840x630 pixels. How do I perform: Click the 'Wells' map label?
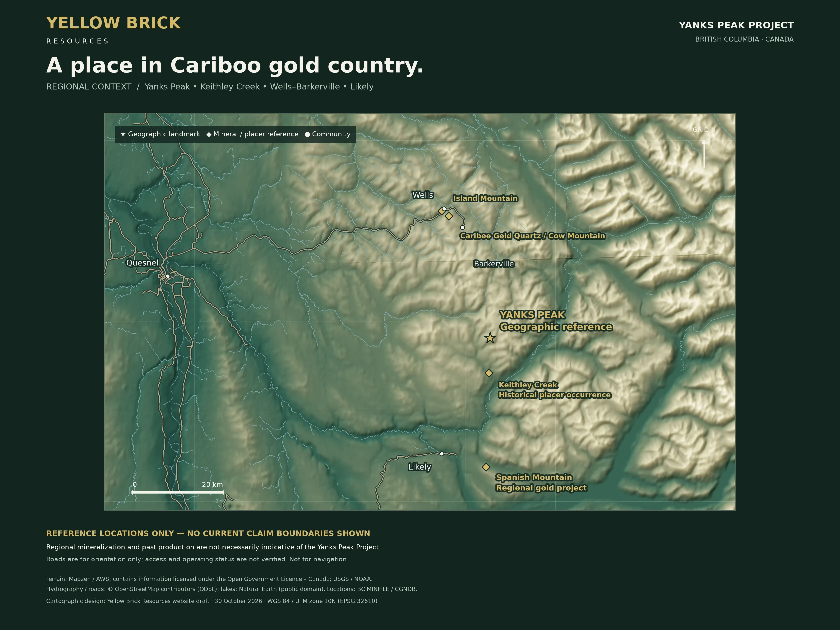coord(423,195)
